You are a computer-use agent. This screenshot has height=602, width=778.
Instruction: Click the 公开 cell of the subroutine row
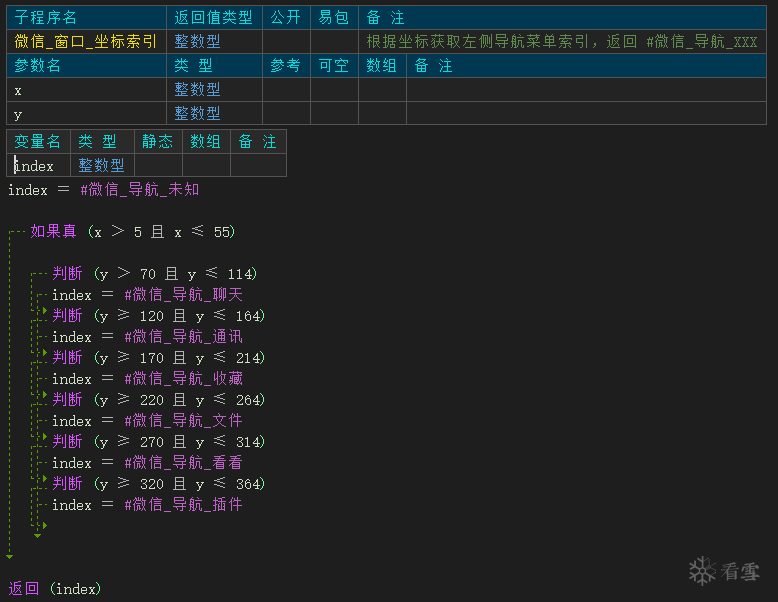[286, 41]
